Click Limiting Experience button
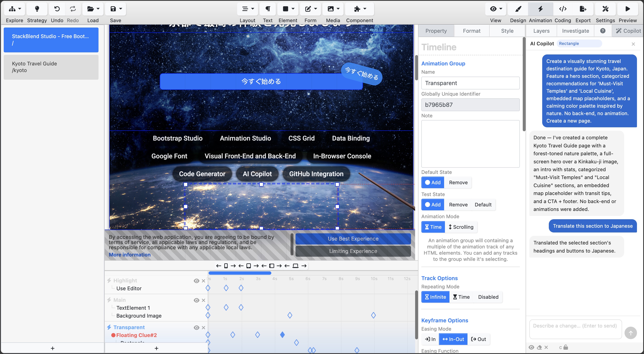This screenshot has width=644, height=354. click(353, 251)
